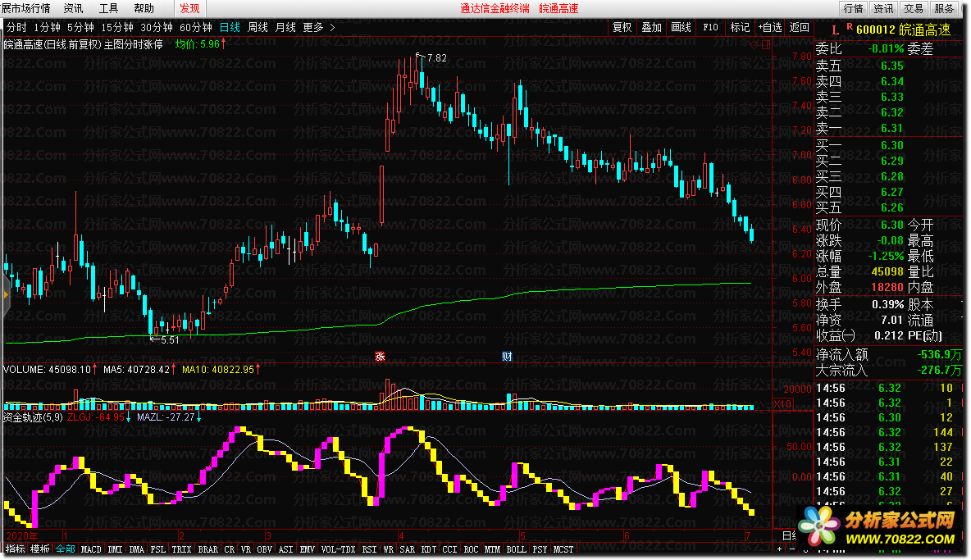Select the 指标 tab at bottom left
The image size is (971, 560).
point(15,549)
